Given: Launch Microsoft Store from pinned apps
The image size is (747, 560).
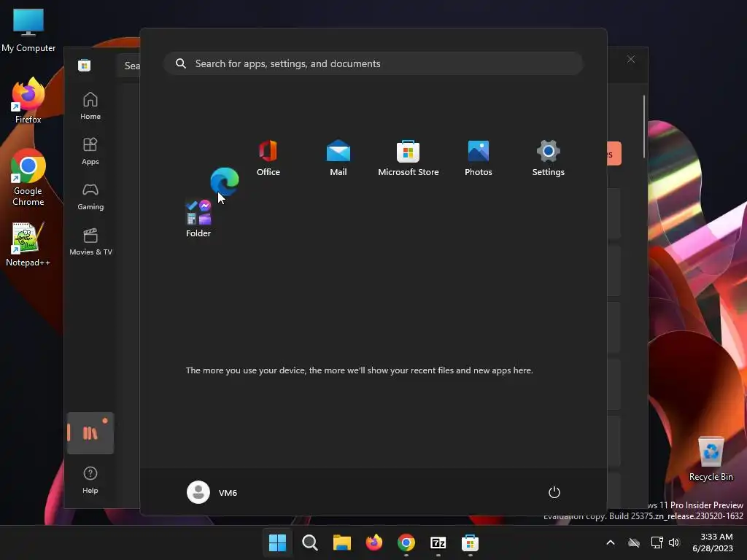Looking at the screenshot, I should coord(409,158).
